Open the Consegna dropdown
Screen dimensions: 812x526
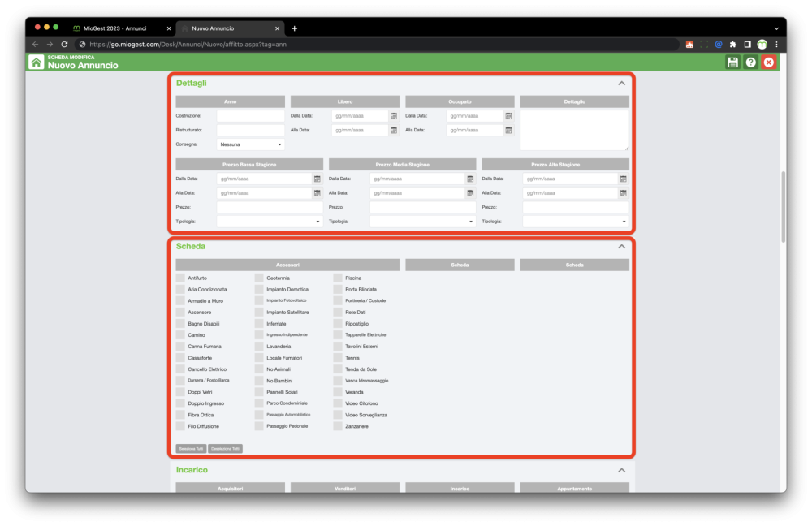(x=251, y=144)
